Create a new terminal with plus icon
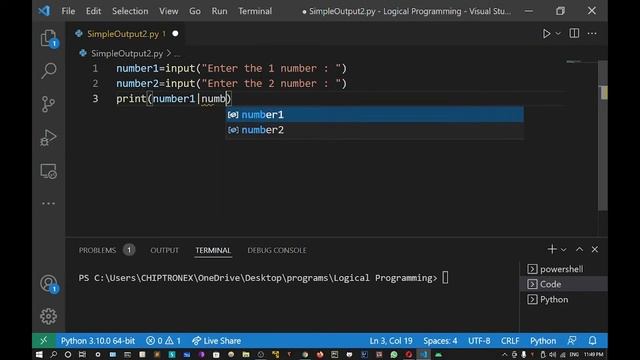This screenshot has height=360, width=640. point(552,249)
